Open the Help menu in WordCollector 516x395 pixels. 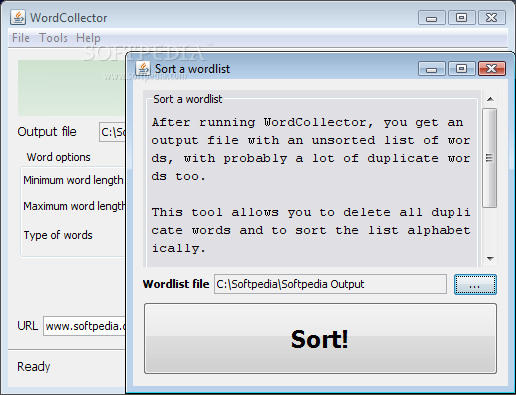tap(88, 38)
